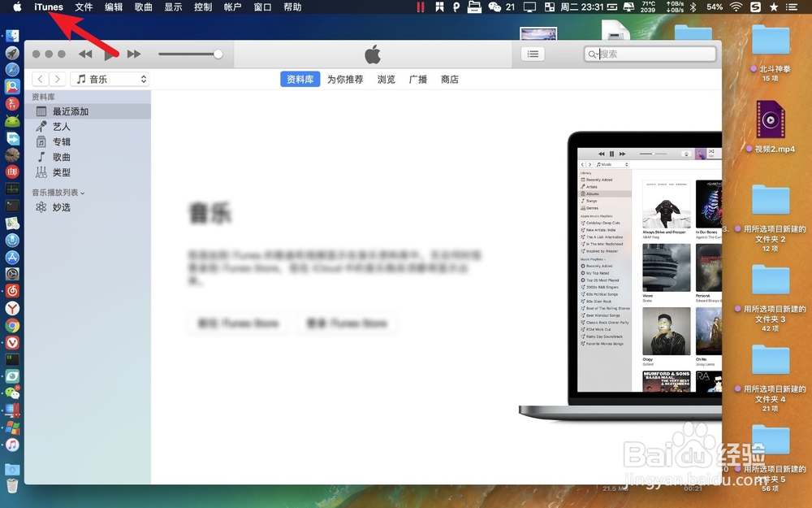Go forward with the right chevron
Screen dimensions: 812x508
[x=58, y=79]
